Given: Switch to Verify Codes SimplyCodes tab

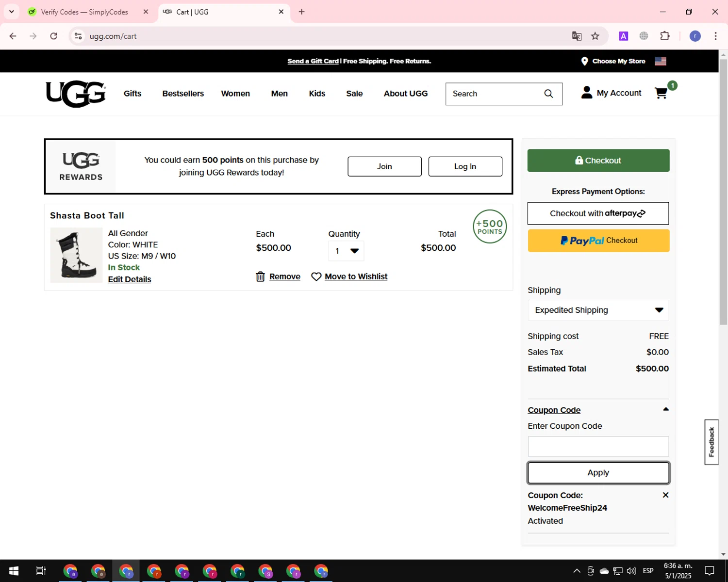Looking at the screenshot, I should click(84, 12).
